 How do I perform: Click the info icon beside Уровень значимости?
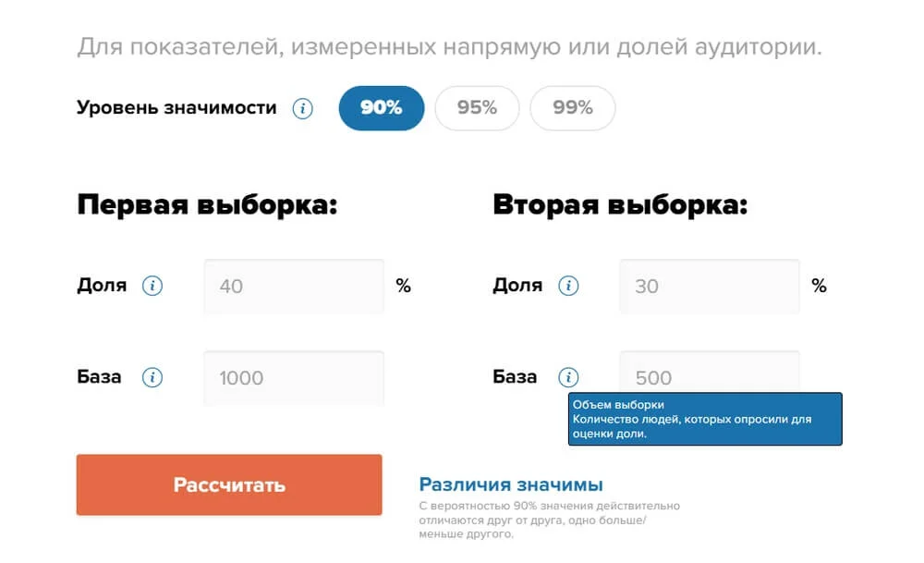(x=302, y=108)
